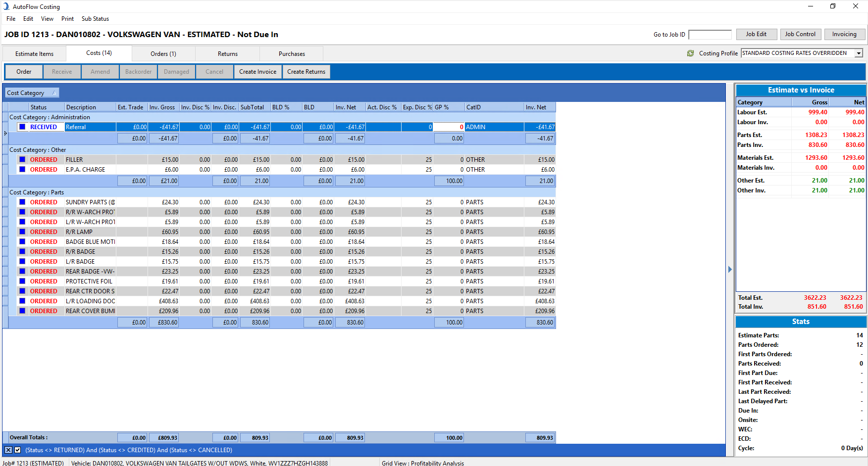
Task: Click the Create Returns button
Action: pyautogui.click(x=306, y=72)
